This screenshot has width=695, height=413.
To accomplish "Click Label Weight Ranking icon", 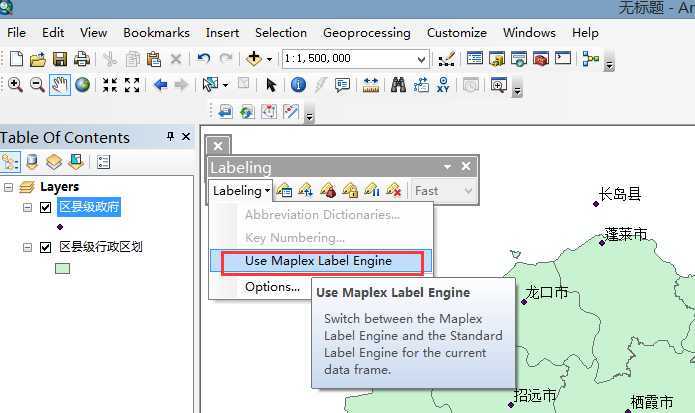I will 328,191.
